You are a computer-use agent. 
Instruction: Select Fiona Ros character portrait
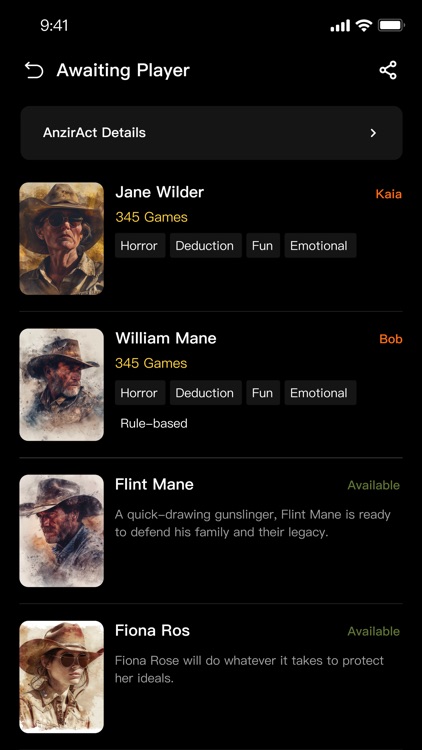[x=62, y=677]
